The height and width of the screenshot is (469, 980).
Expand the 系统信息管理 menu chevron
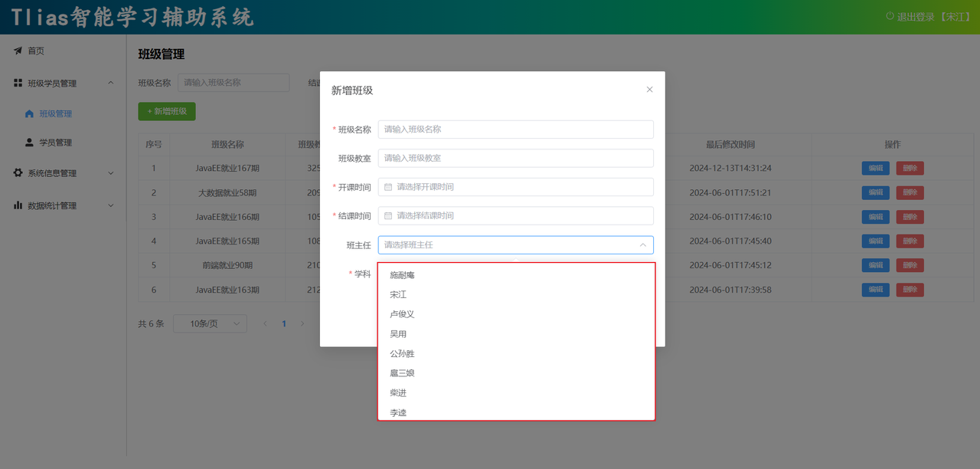point(110,172)
